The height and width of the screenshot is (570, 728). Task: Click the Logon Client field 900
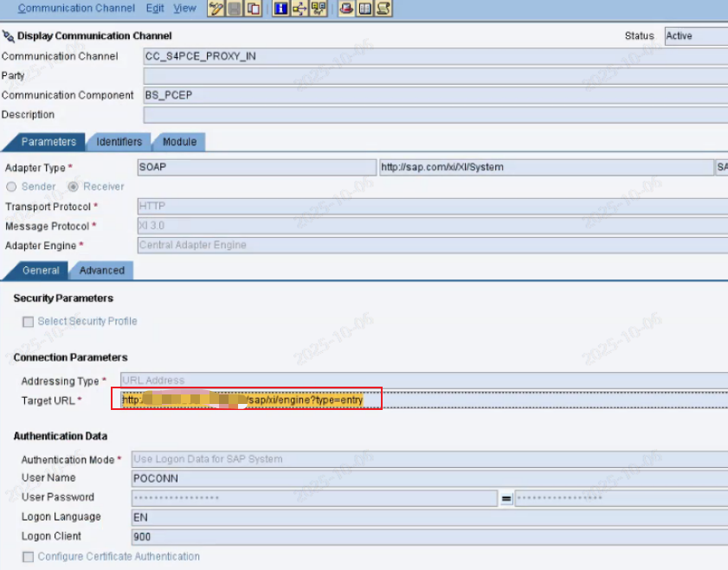click(430, 537)
